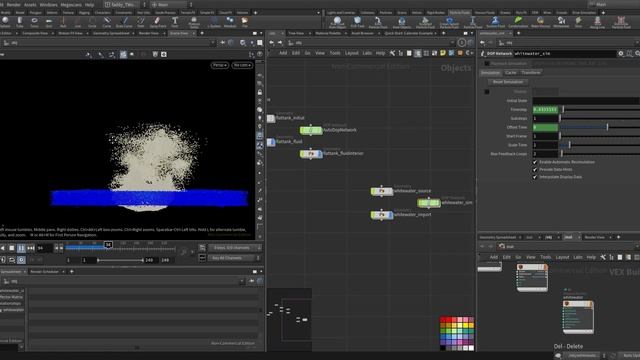Expand the scene view path dropdown
This screenshot has height=360, width=640.
coord(212,42)
